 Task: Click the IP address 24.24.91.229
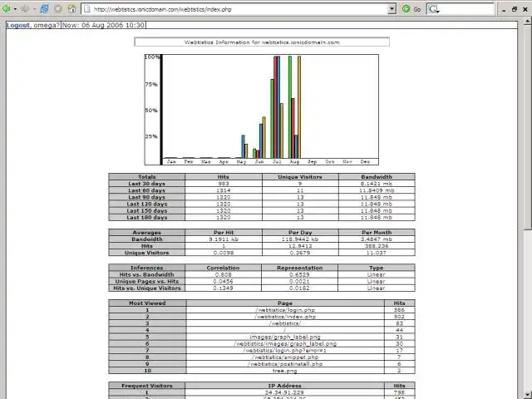click(x=284, y=392)
